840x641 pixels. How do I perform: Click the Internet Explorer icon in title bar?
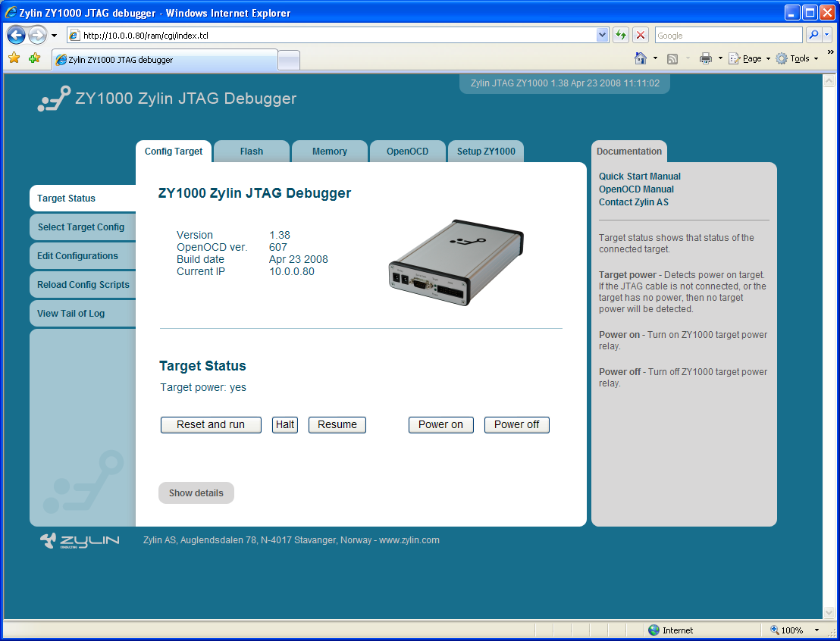click(x=10, y=13)
